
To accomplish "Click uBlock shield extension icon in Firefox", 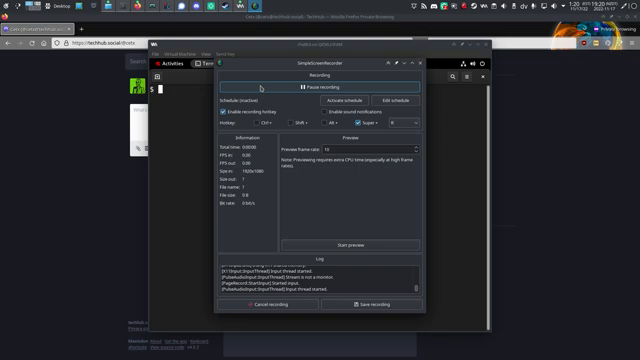I will [x=584, y=43].
